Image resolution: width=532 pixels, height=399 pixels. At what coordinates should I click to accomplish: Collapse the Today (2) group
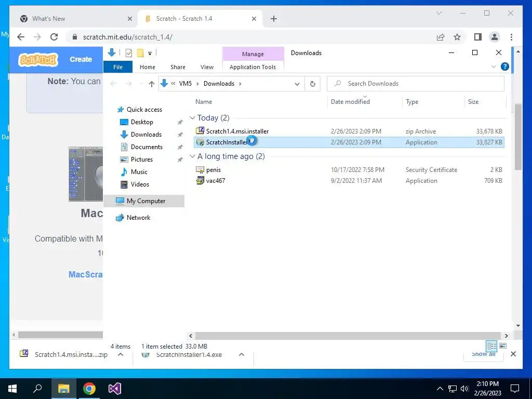(192, 118)
